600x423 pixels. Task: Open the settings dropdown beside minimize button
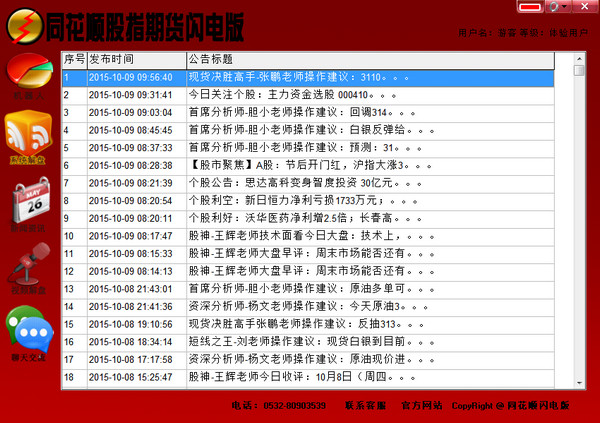pyautogui.click(x=558, y=7)
